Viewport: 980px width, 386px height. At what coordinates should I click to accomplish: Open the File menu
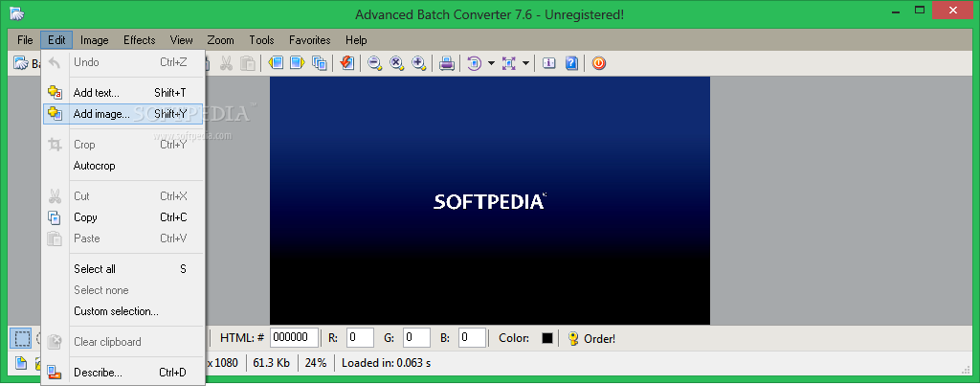point(25,40)
